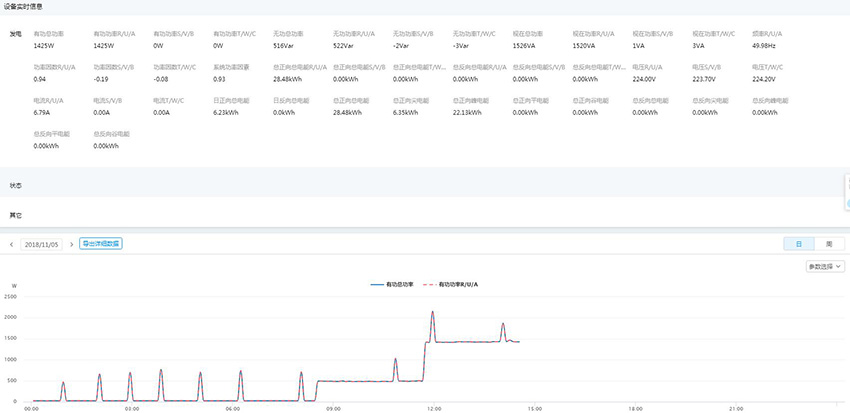Click the 03:00 label on time axis

(132, 408)
